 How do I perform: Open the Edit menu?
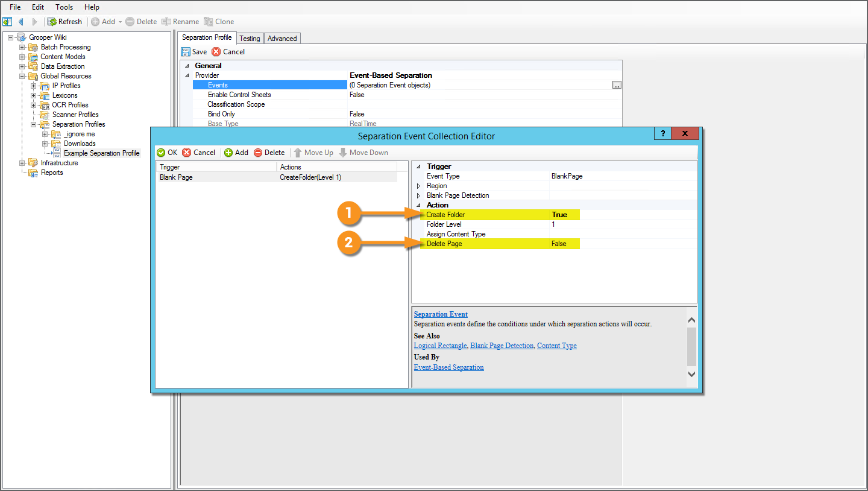[38, 7]
